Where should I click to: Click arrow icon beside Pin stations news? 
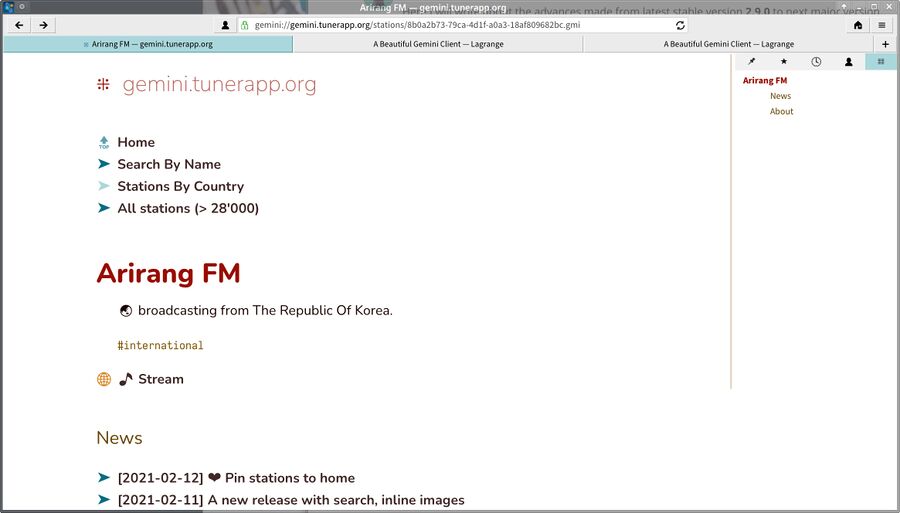[x=104, y=477]
